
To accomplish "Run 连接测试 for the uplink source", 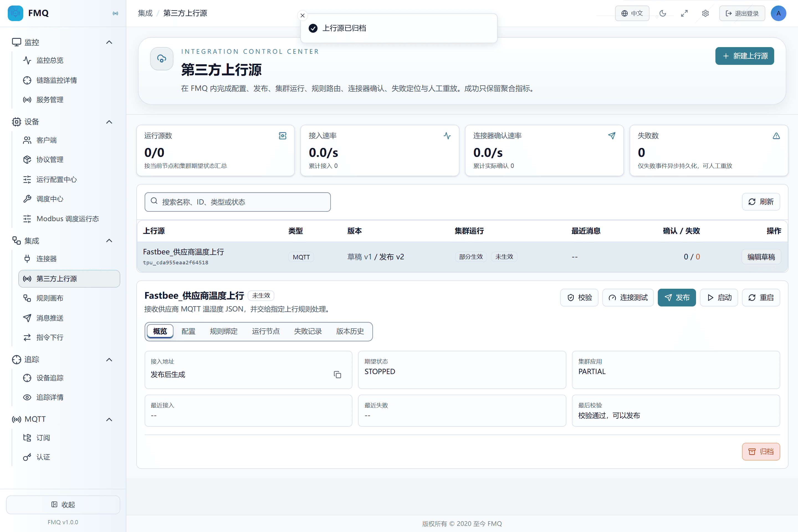I will click(x=628, y=298).
